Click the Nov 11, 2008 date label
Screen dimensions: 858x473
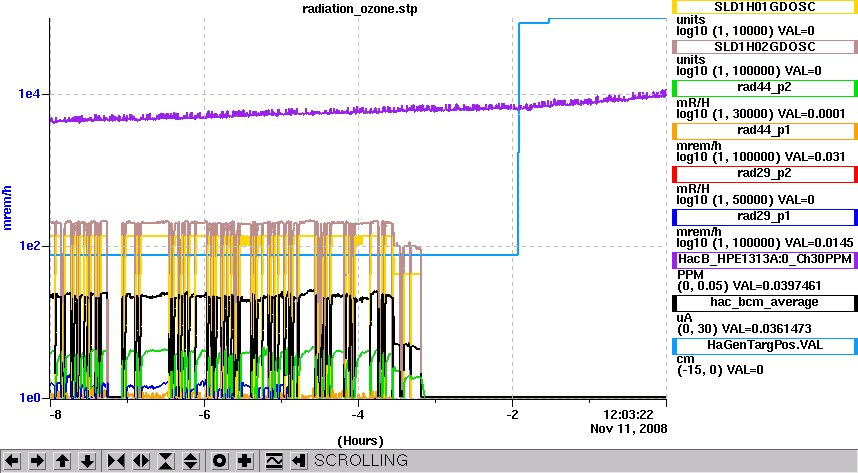coord(629,429)
